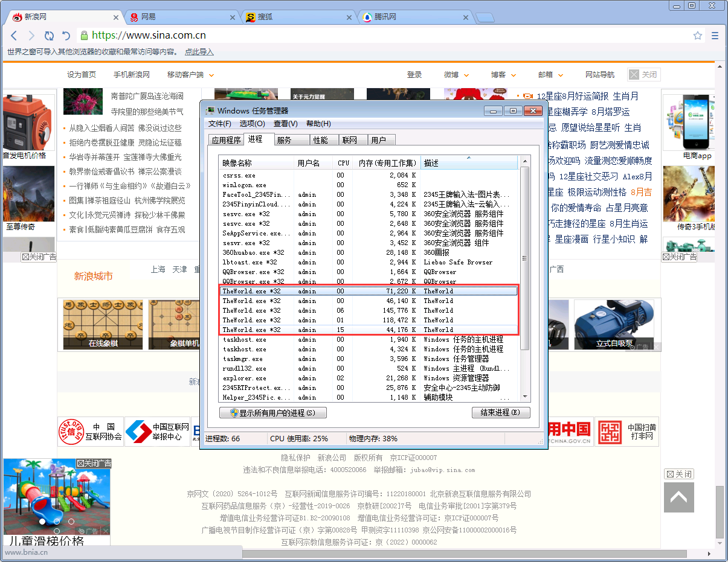
Task: Select the lbtoast.exe *32 process row
Action: coord(369,262)
